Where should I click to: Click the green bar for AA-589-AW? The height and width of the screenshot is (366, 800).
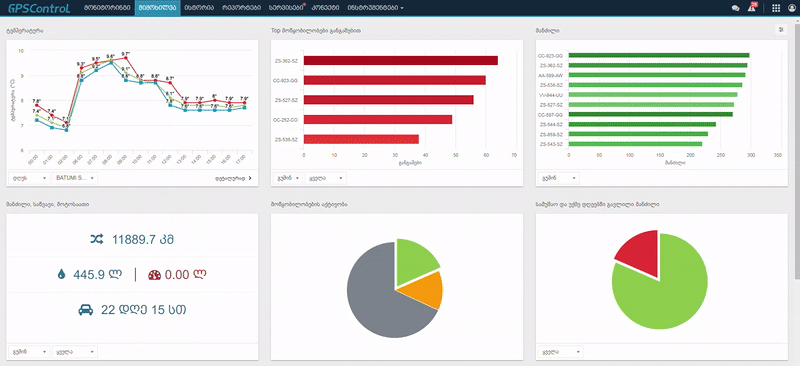click(x=657, y=75)
